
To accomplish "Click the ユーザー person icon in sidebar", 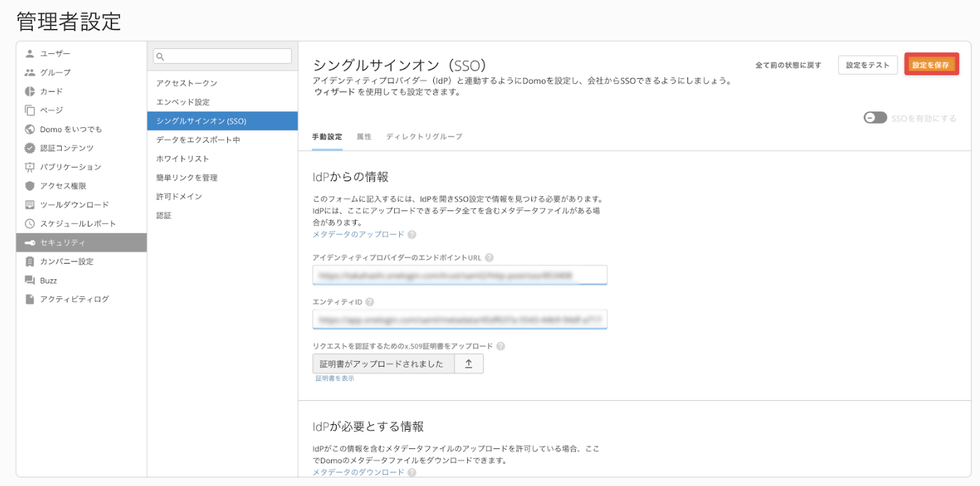I will (30, 53).
